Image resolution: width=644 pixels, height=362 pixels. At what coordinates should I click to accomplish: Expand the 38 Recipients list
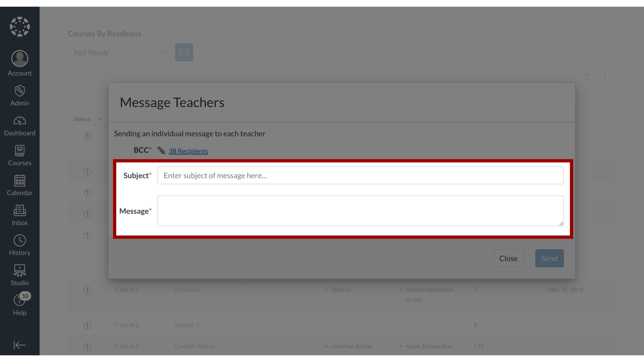[x=189, y=151]
